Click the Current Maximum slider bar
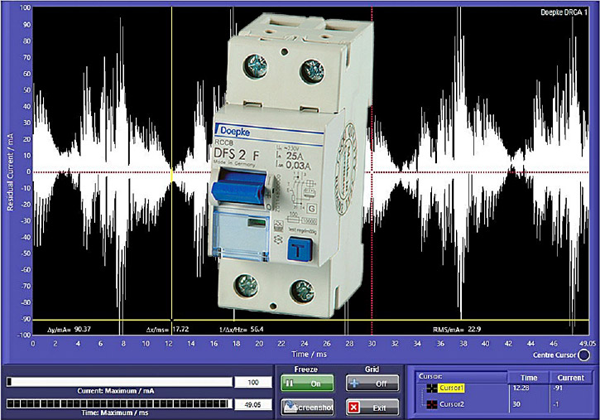This screenshot has height=420, width=600. point(118,382)
